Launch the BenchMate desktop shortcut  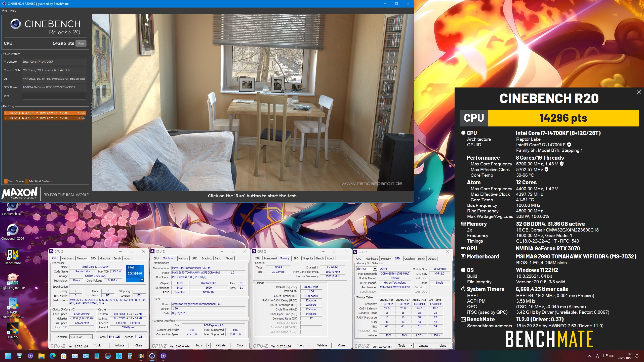pos(13,256)
